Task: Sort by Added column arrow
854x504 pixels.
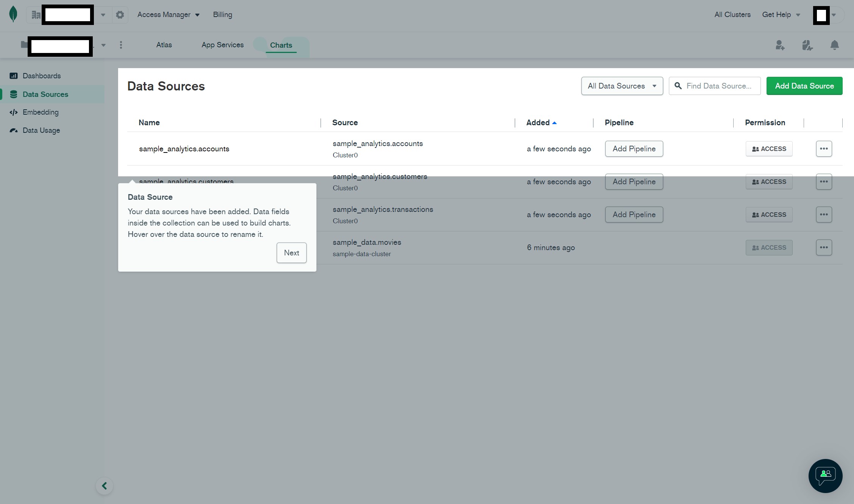Action: pyautogui.click(x=555, y=123)
